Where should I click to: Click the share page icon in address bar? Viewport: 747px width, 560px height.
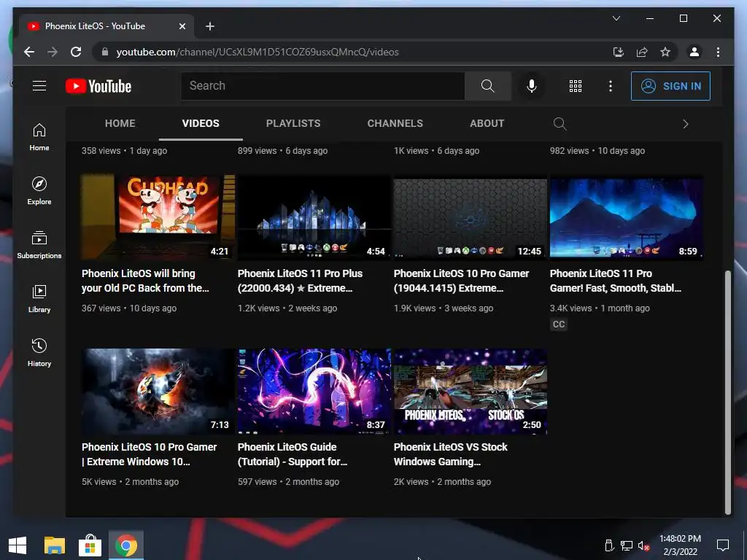tap(642, 52)
